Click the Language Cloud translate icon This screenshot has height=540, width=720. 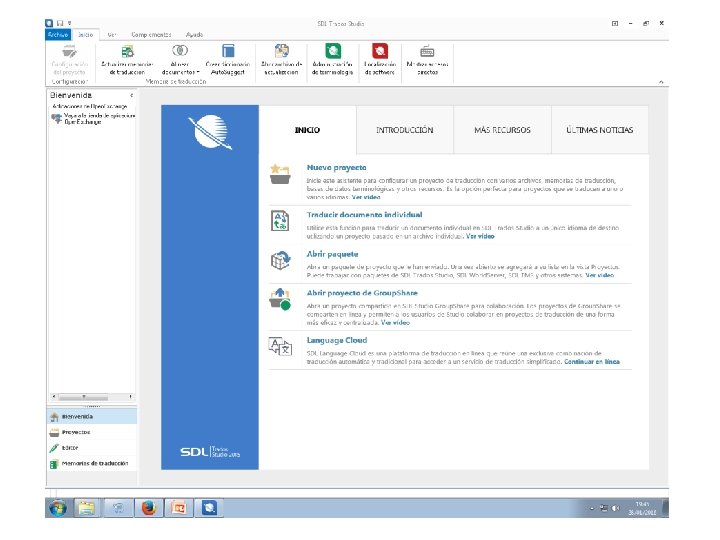point(280,346)
